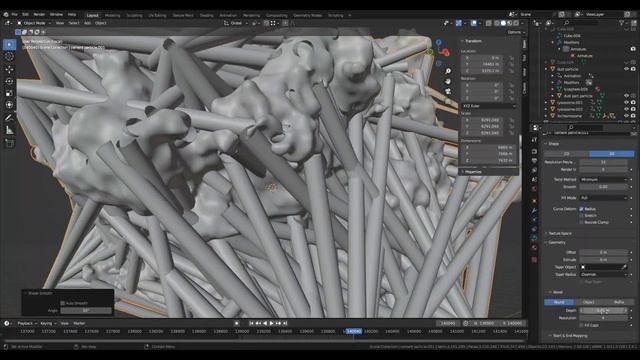Select the Cursor tool in the viewport toolbar

point(9,57)
